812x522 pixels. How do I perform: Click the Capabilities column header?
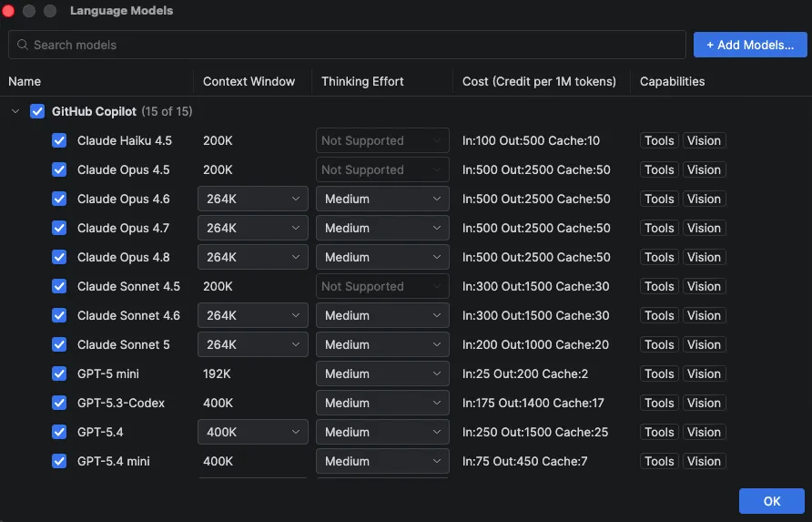[672, 81]
